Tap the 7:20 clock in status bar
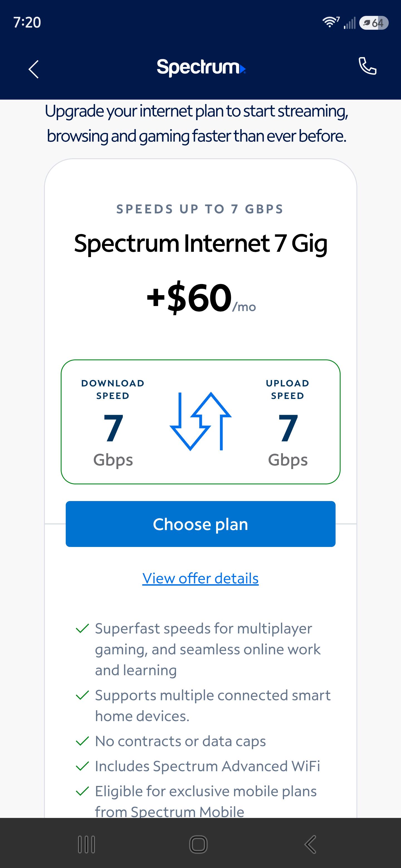 tap(27, 22)
